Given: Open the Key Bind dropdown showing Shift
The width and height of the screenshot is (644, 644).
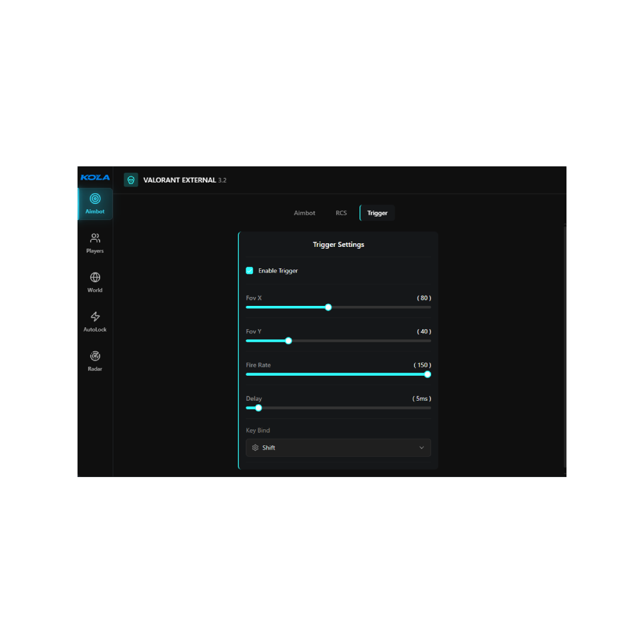Looking at the screenshot, I should tap(338, 447).
